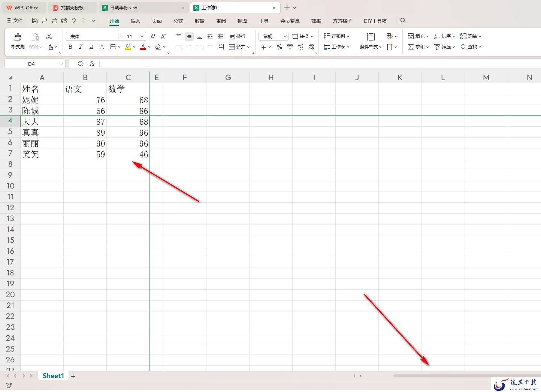Click the insert function fx icon
541x392 pixels.
[92, 64]
